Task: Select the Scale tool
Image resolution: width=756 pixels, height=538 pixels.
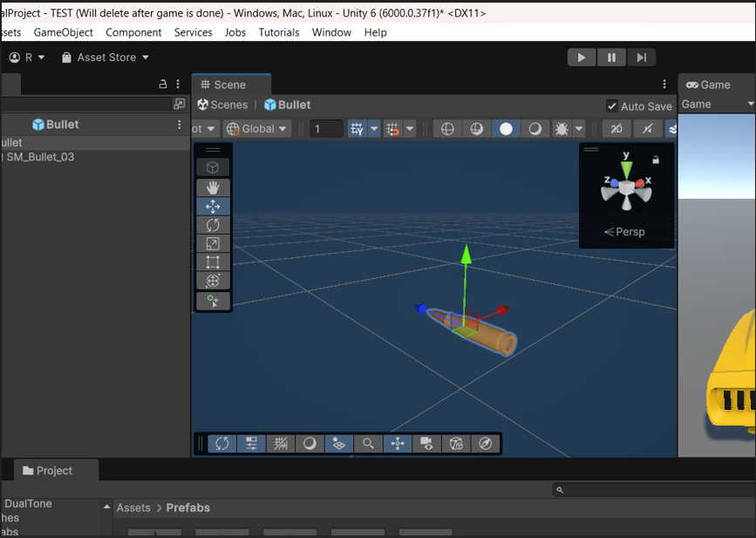Action: tap(213, 243)
